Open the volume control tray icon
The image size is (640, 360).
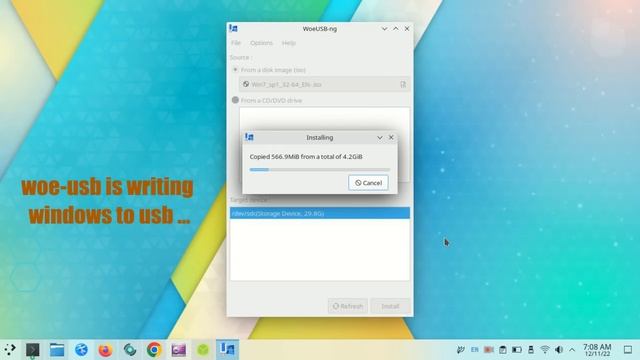point(559,350)
